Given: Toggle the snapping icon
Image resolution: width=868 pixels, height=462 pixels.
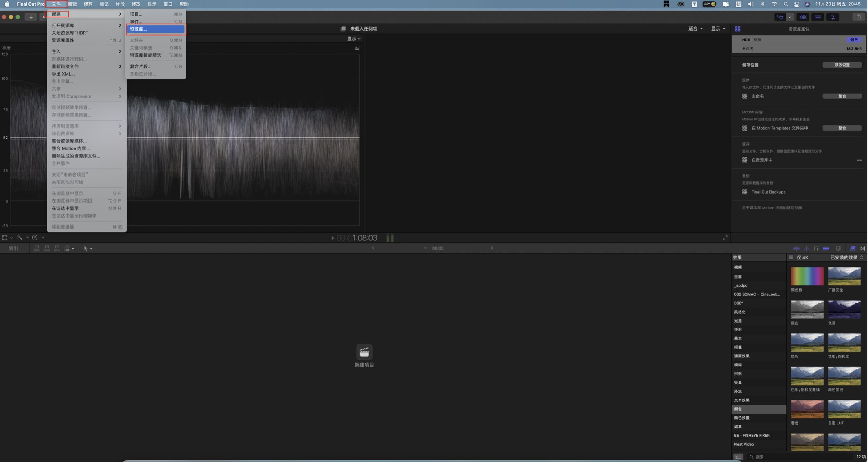Looking at the screenshot, I should click(x=826, y=248).
